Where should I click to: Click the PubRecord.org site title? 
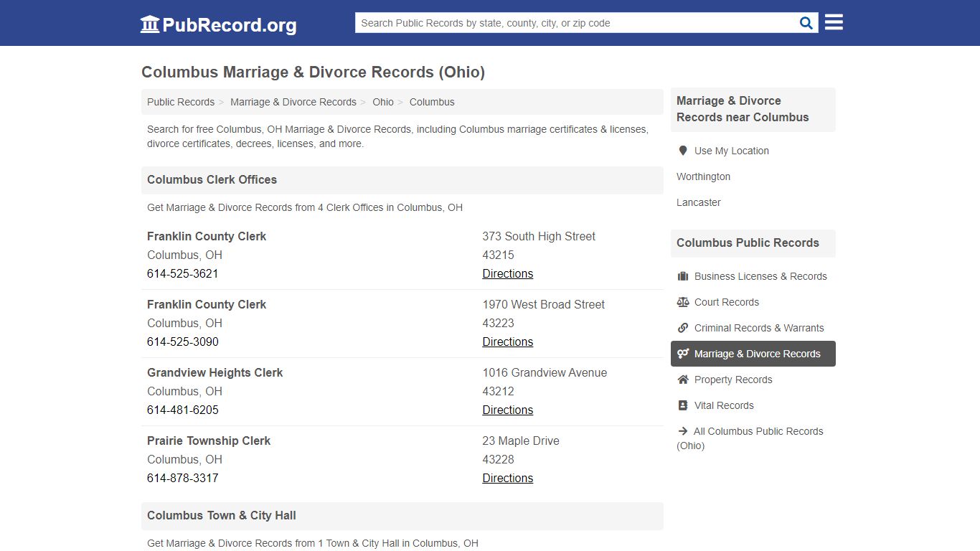230,25
